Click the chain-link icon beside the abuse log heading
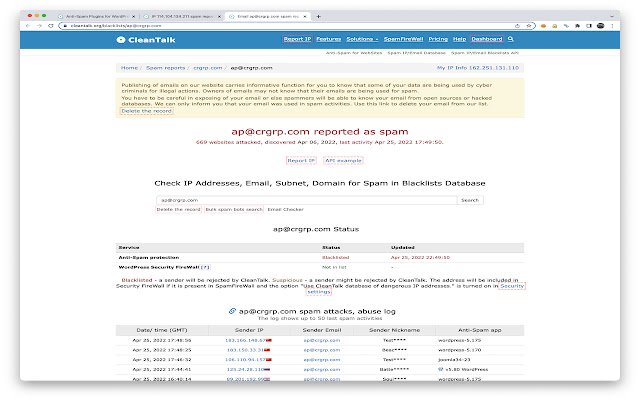The width and height of the screenshot is (640, 400). click(232, 311)
